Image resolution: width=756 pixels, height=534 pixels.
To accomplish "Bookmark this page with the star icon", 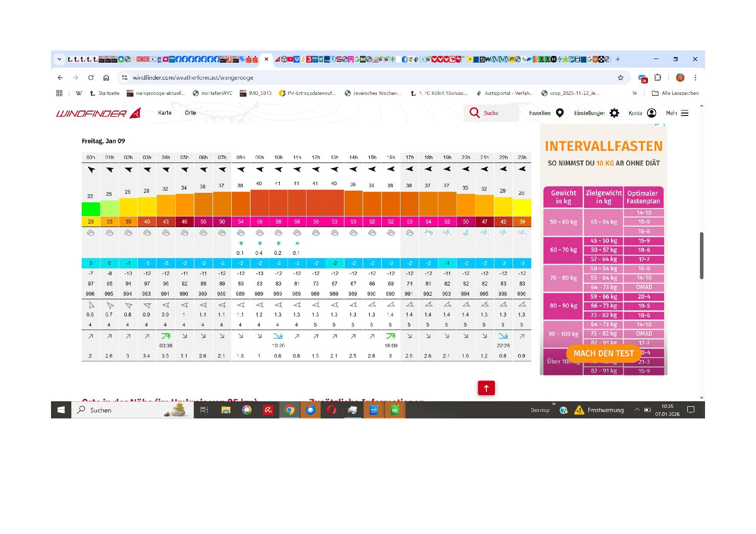I will pos(620,78).
